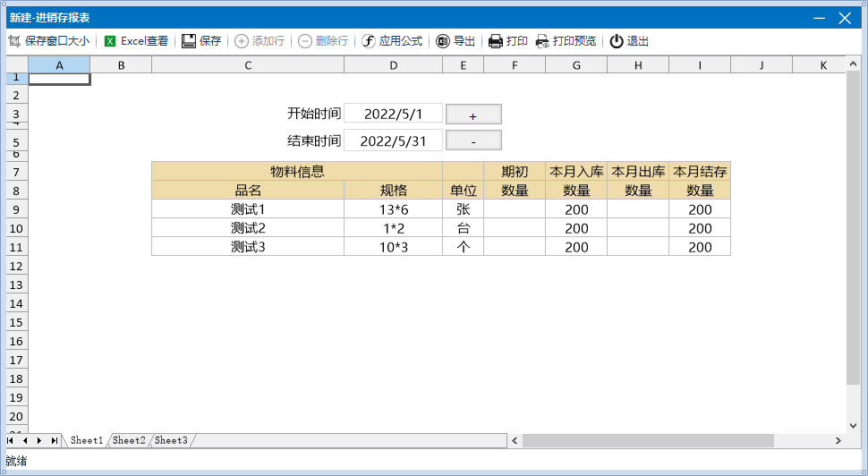Click the start date field 2022/5/1
Image resolution: width=868 pixels, height=476 pixels.
point(393,114)
